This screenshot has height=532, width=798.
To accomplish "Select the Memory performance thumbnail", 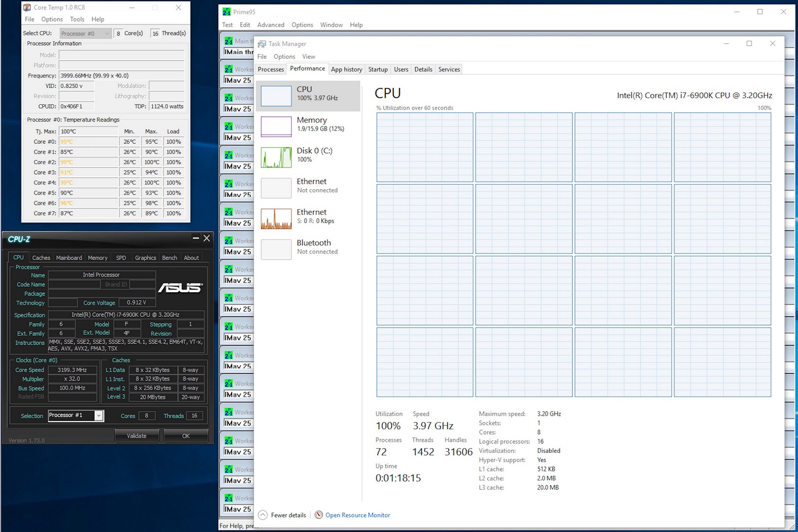I will pyautogui.click(x=276, y=127).
